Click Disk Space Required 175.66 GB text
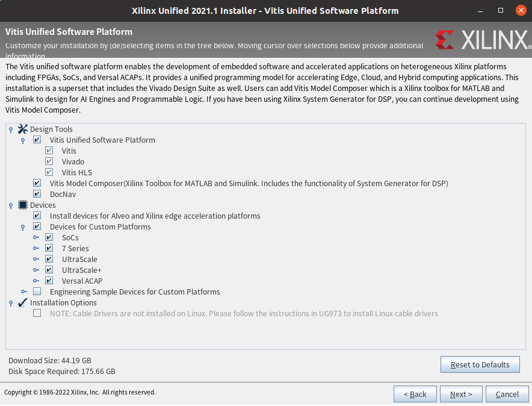The image size is (532, 406). 62,372
